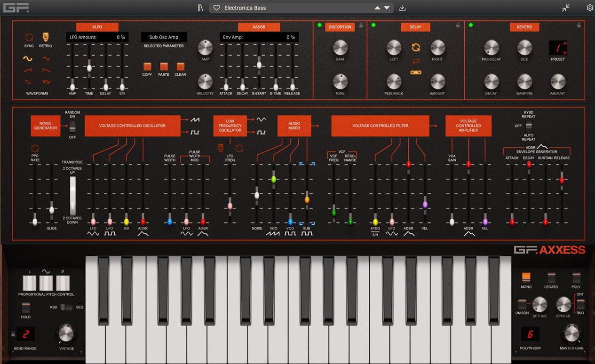The image size is (595, 364).
Task: Click the vibrato pitch control pad
Action: pyautogui.click(x=46, y=283)
